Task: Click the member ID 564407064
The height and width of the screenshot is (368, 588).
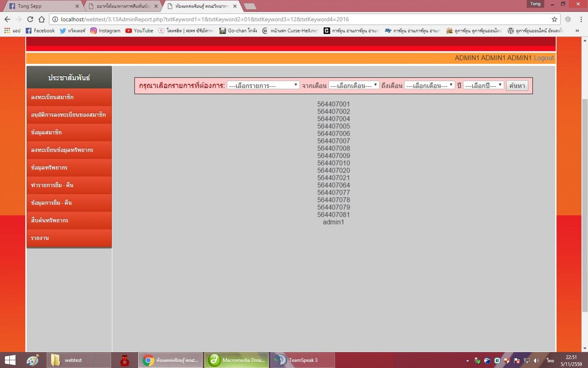Action: coord(334,185)
